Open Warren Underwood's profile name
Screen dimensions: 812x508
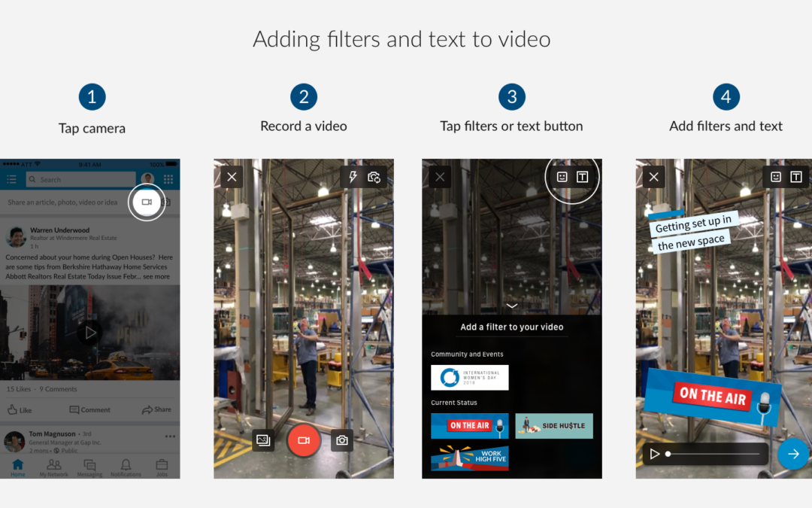pyautogui.click(x=59, y=230)
